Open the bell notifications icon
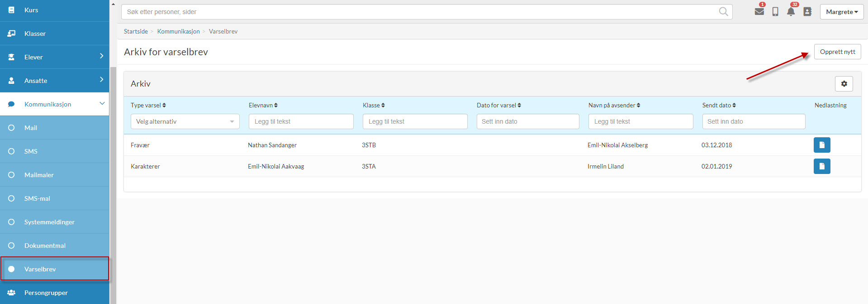868x304 pixels. (x=791, y=12)
